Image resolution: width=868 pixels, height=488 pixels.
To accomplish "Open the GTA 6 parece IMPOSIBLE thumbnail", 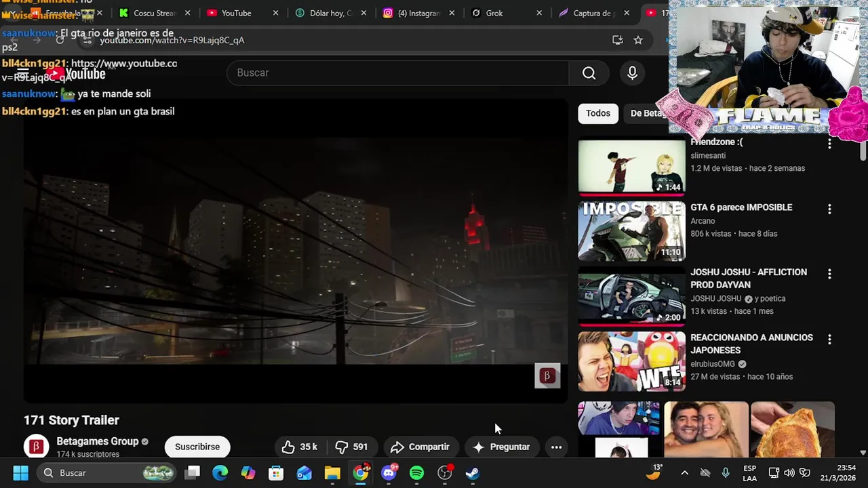I will tap(632, 231).
